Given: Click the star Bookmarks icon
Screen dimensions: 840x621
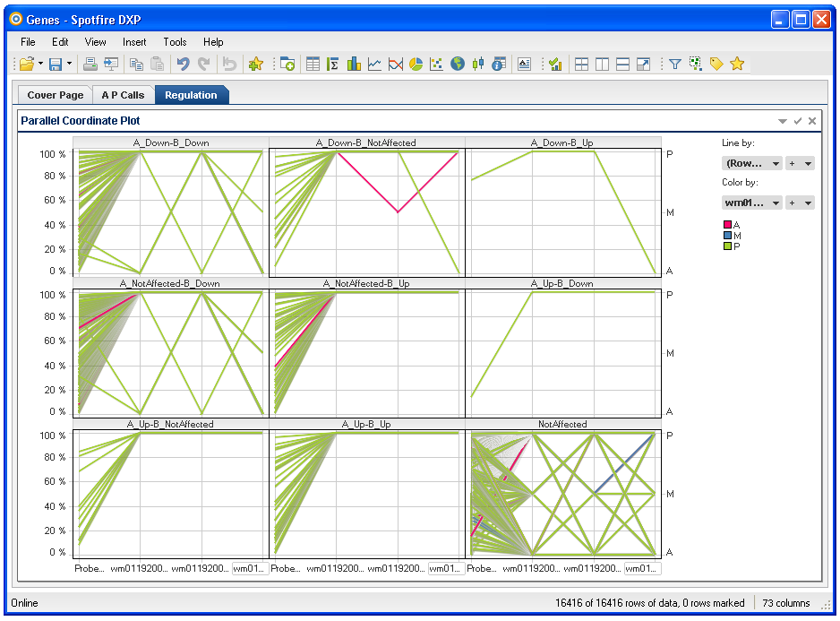Looking at the screenshot, I should coord(737,64).
